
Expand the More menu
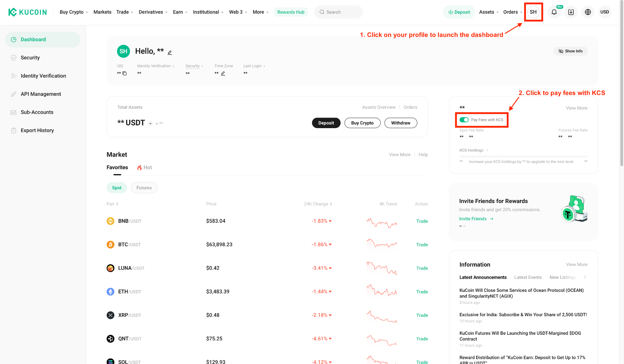pos(261,12)
